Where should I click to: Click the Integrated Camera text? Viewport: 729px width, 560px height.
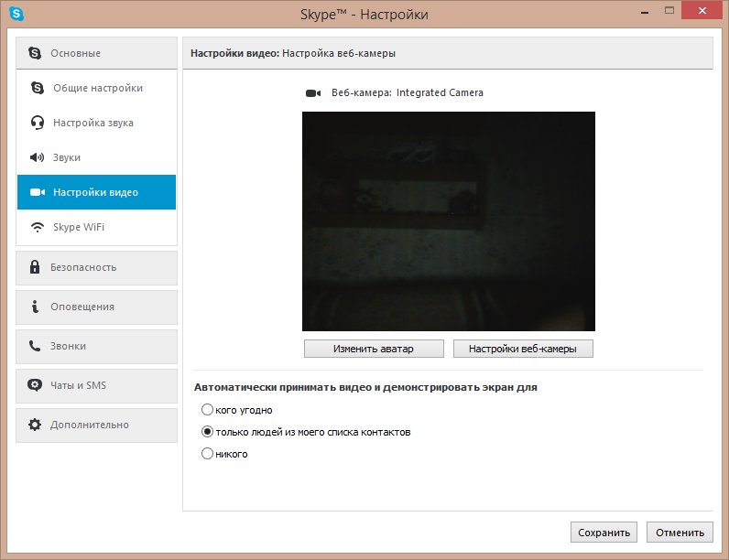point(440,92)
